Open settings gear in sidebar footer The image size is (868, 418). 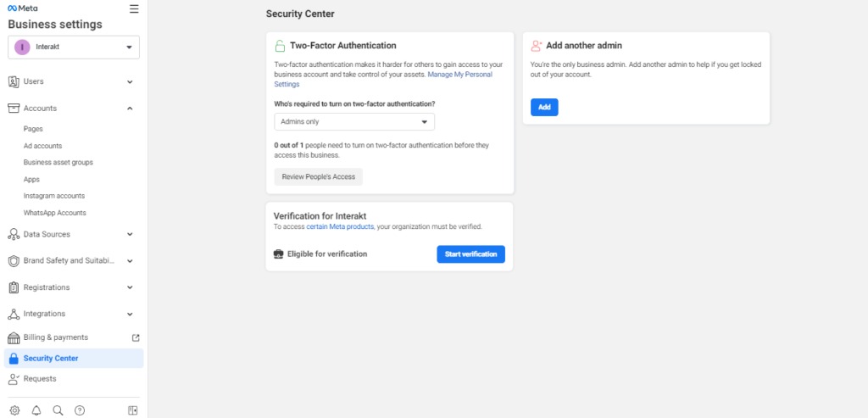[15, 410]
